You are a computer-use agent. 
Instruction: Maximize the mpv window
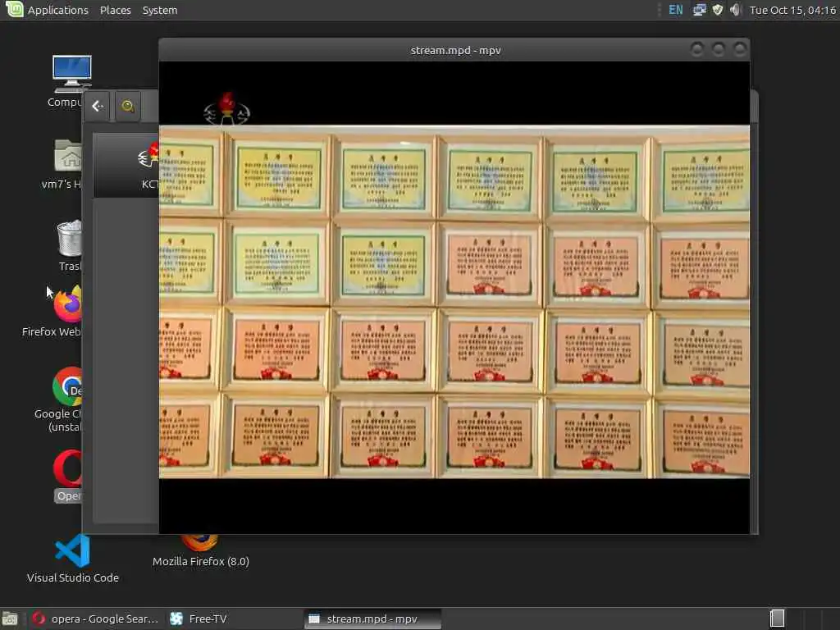[719, 50]
